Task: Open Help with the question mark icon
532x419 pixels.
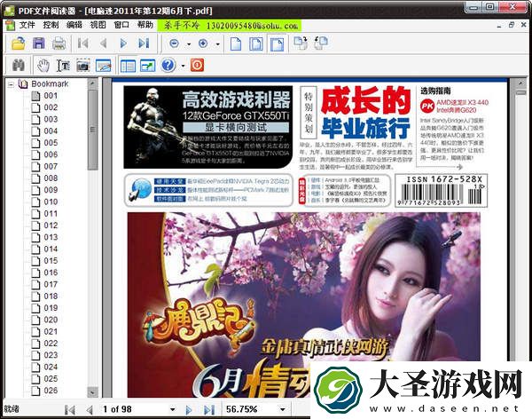Action: [168, 65]
